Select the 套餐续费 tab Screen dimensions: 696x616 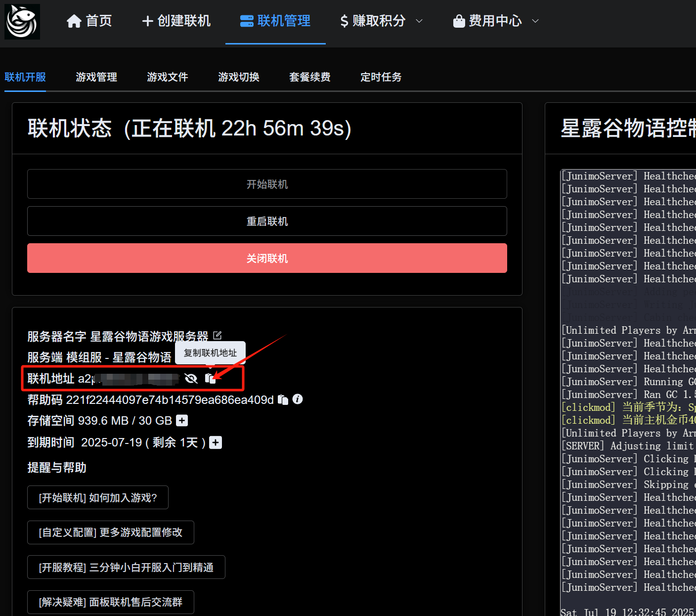[x=310, y=77]
